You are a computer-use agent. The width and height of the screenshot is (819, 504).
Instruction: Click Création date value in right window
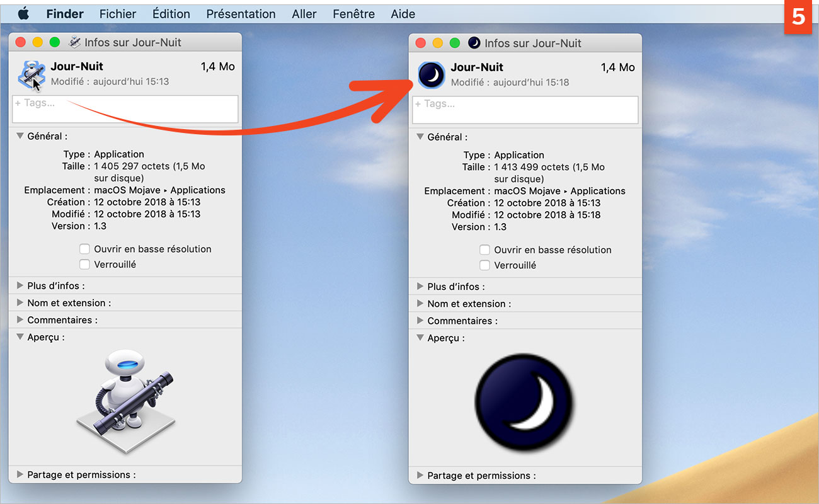pos(547,202)
